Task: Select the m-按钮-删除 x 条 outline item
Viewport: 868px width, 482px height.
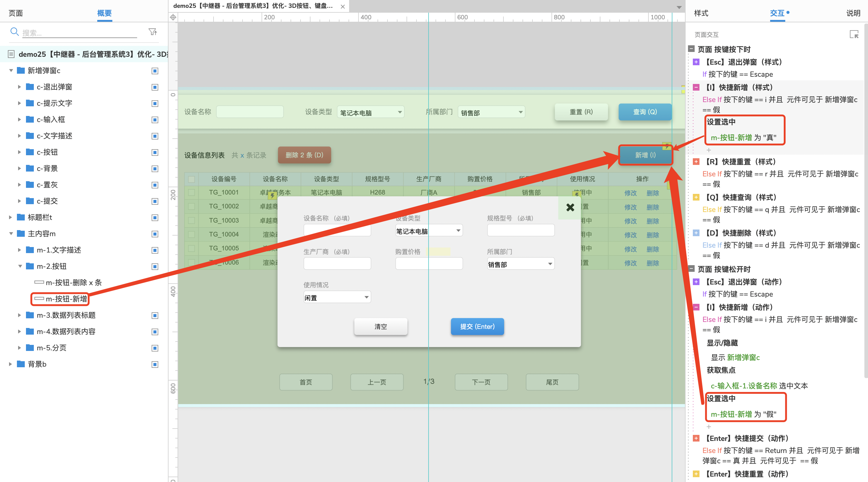Action: [73, 283]
